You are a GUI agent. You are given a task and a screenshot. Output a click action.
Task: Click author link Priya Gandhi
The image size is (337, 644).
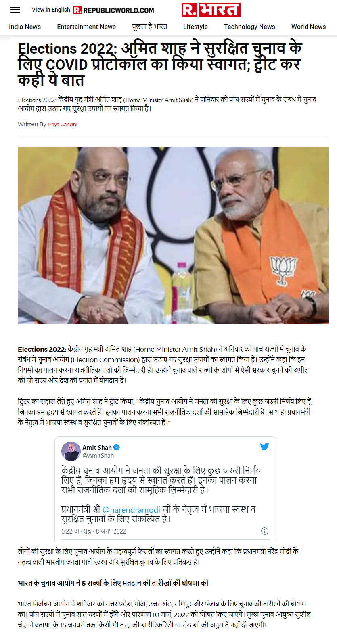[63, 124]
